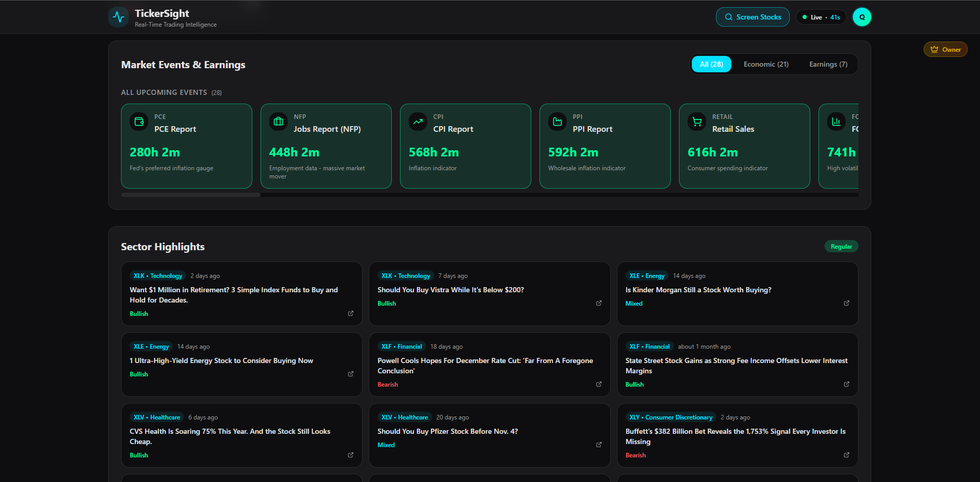The height and width of the screenshot is (482, 980).
Task: Switch to All (28) events tab
Action: tap(711, 64)
